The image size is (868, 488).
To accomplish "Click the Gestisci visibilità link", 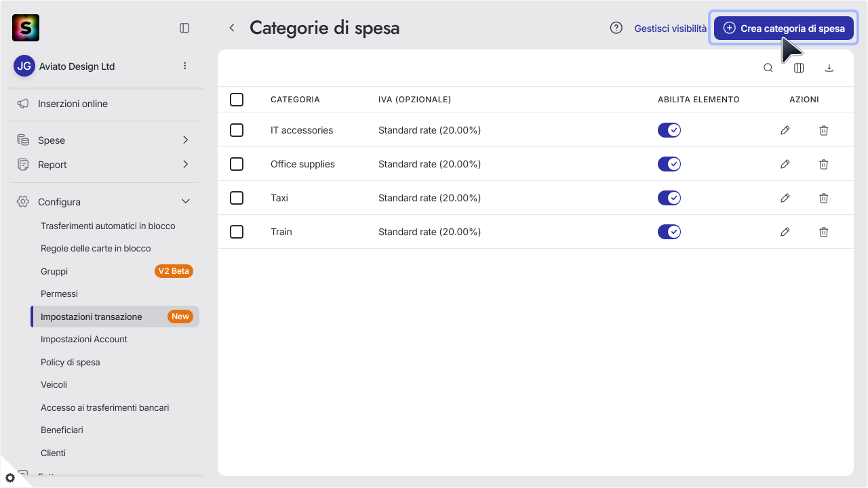I will coord(671,28).
